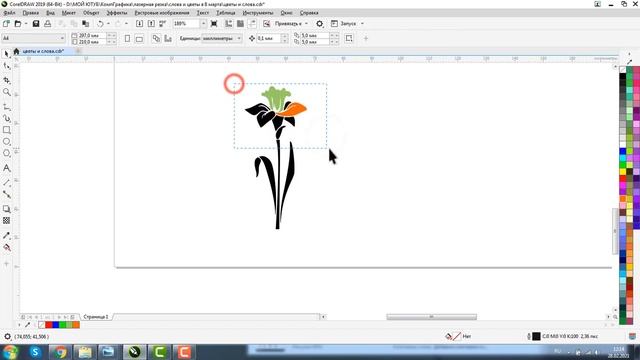This screenshot has height=360, width=640.
Task: Select the 'Страница 1' page tab
Action: tap(96, 317)
